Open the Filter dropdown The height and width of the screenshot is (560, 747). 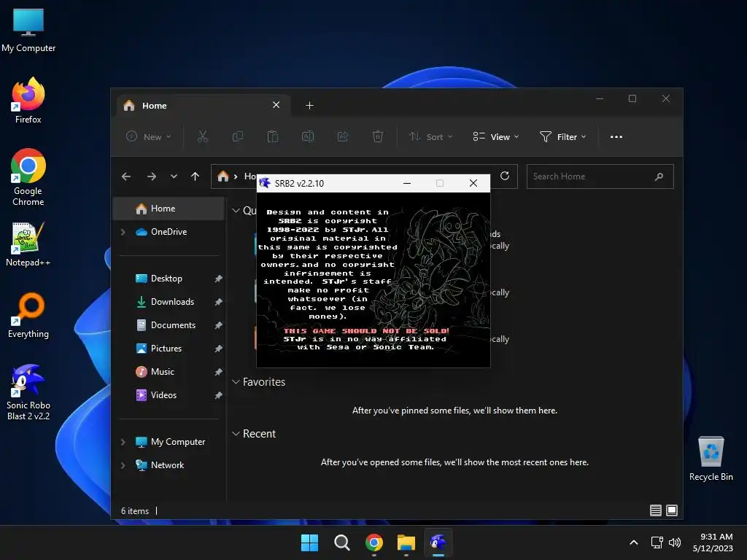pyautogui.click(x=562, y=136)
